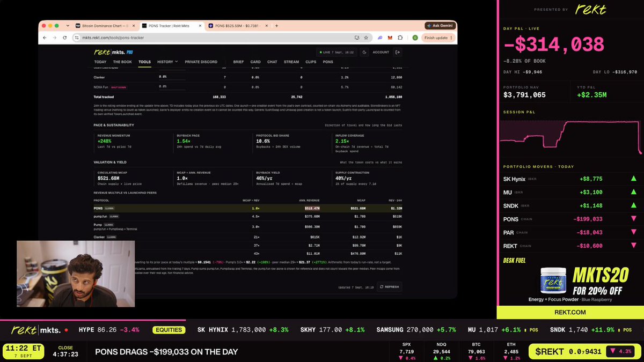Viewport: 644px width, 362px height.
Task: Switch to the PONS $525.59M browser tab
Action: point(238,26)
